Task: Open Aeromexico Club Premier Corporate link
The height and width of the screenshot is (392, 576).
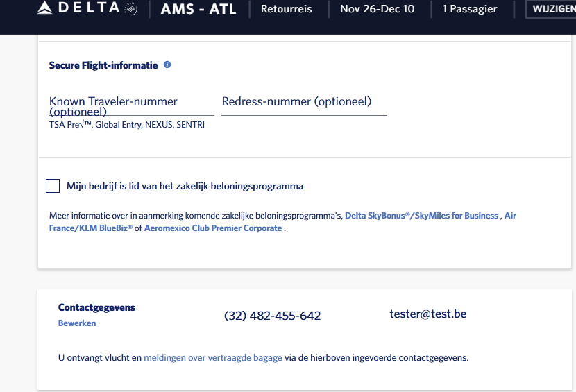Action: (213, 228)
